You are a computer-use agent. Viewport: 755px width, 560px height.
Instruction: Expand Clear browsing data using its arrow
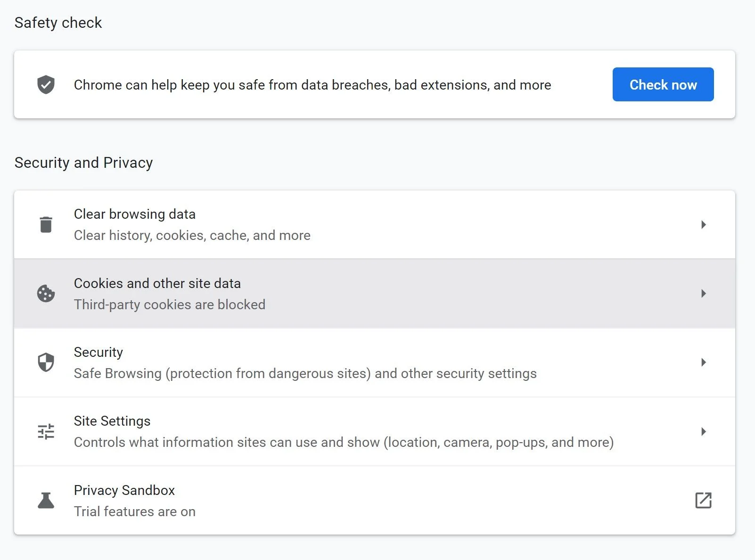point(703,224)
